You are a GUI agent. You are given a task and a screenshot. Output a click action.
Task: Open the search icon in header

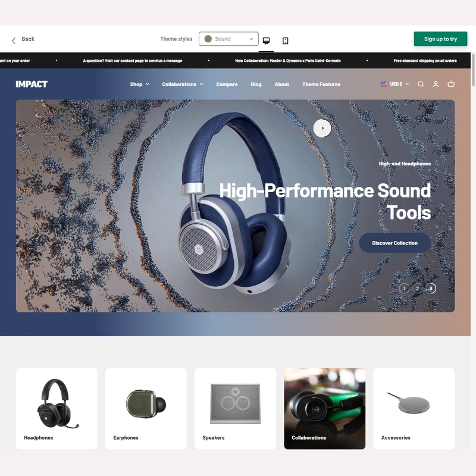(x=421, y=84)
